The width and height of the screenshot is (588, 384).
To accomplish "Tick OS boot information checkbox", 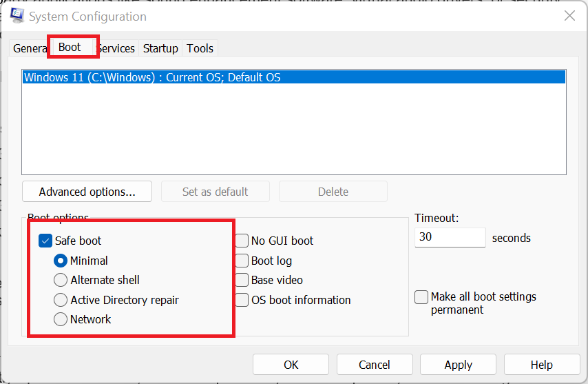I will pyautogui.click(x=242, y=300).
